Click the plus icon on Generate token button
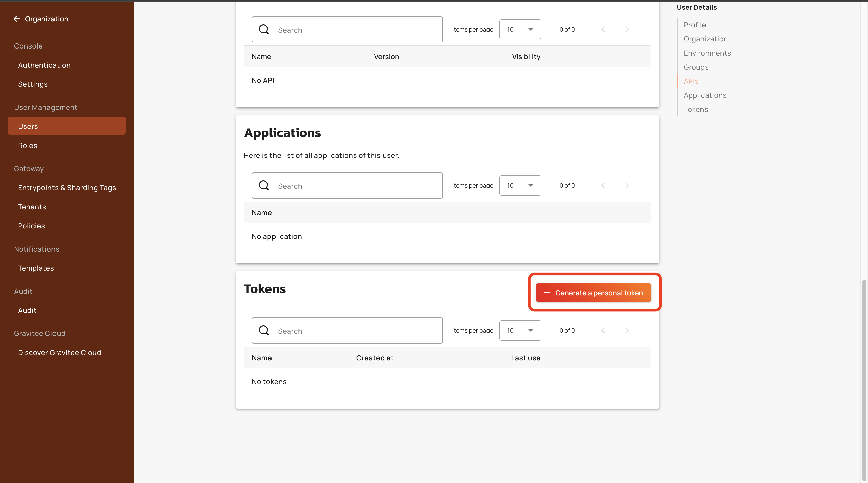868x483 pixels. [547, 293]
